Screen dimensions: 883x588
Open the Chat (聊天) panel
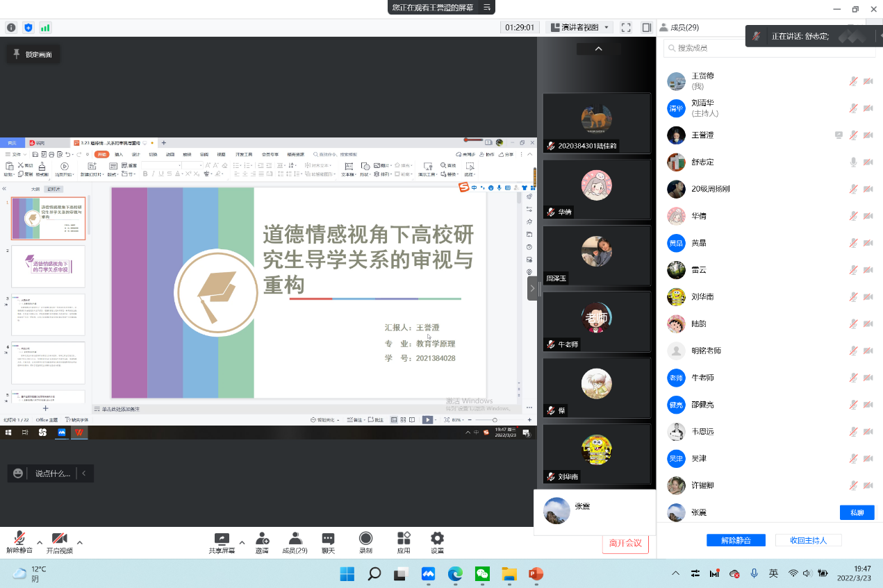pyautogui.click(x=328, y=539)
